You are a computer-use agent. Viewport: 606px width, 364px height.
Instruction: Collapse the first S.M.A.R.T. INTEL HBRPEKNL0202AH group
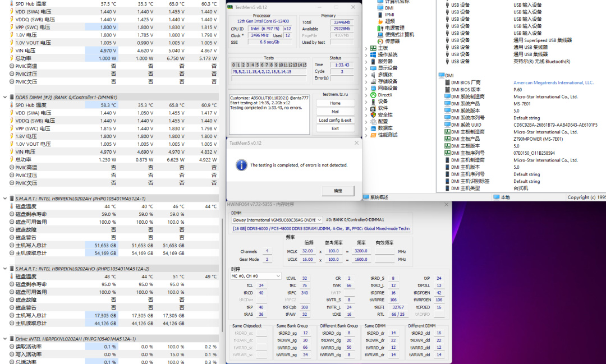(4, 199)
